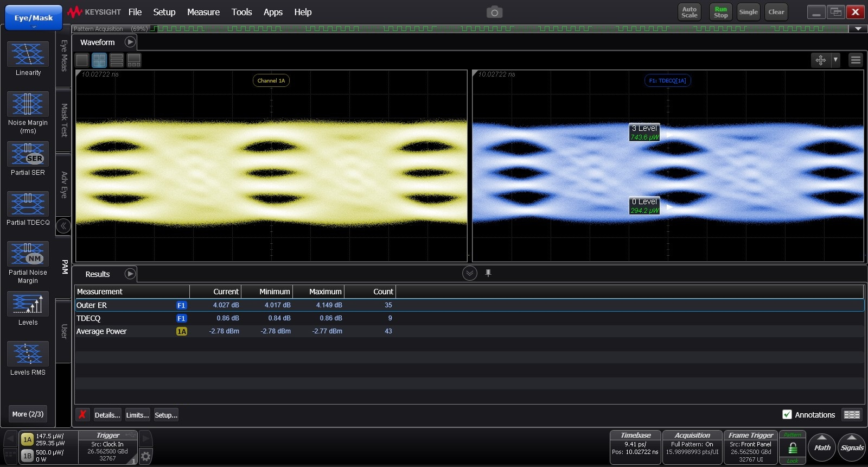Switch to Mask Test side tab

[63, 120]
